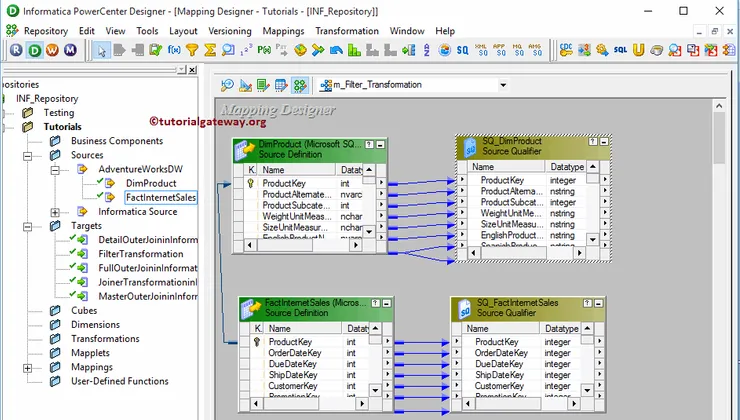Select FactInternetSales in the navigator tree

(x=161, y=198)
